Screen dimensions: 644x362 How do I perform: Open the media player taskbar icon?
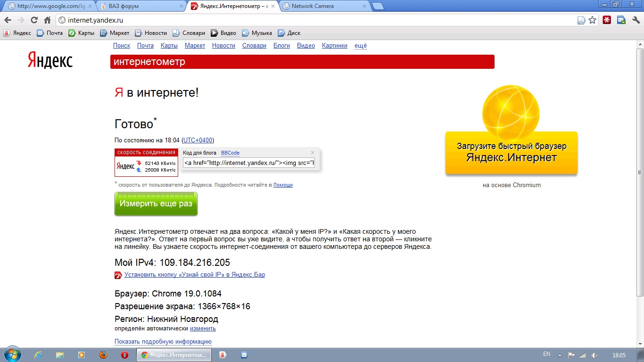82,355
